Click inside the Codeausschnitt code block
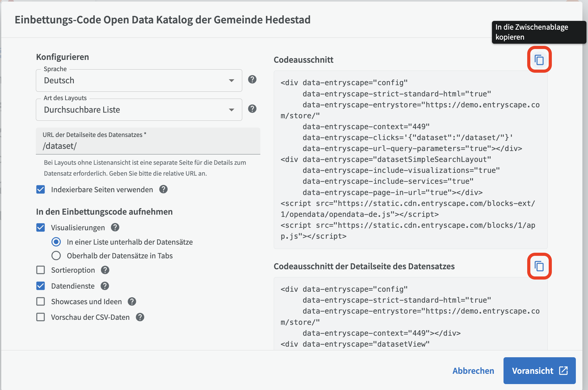The height and width of the screenshot is (390, 588). click(411, 159)
